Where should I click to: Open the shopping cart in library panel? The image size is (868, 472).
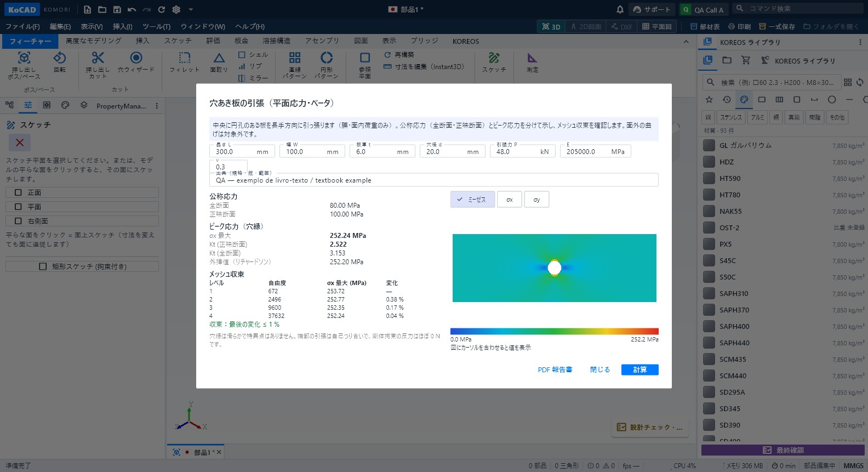click(x=746, y=60)
